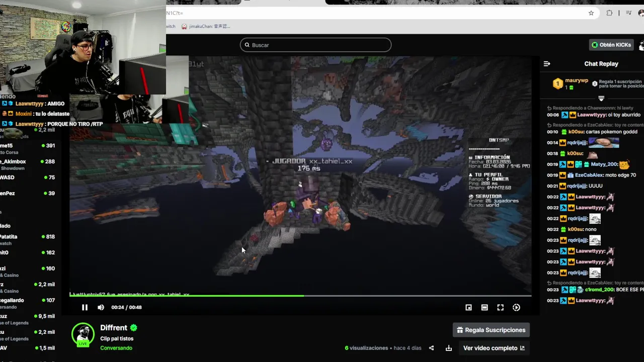Image resolution: width=644 pixels, height=362 pixels.
Task: Download the clip via download icon
Action: click(x=449, y=348)
